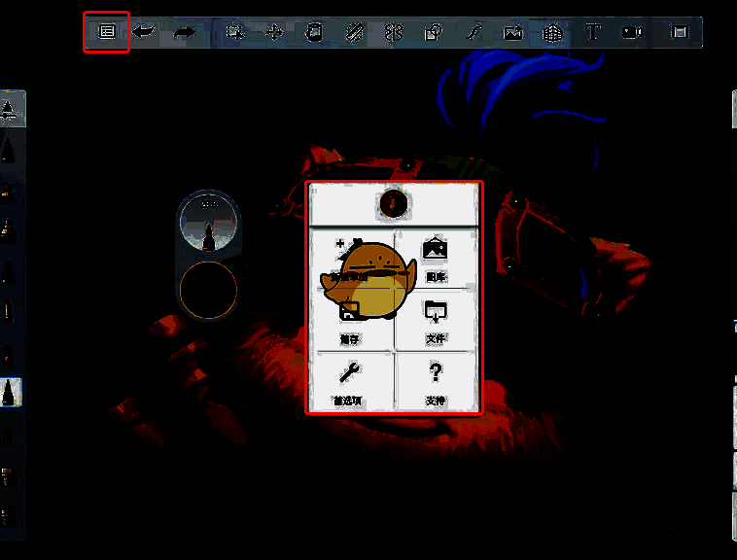Open the black color puck circle

click(x=208, y=291)
